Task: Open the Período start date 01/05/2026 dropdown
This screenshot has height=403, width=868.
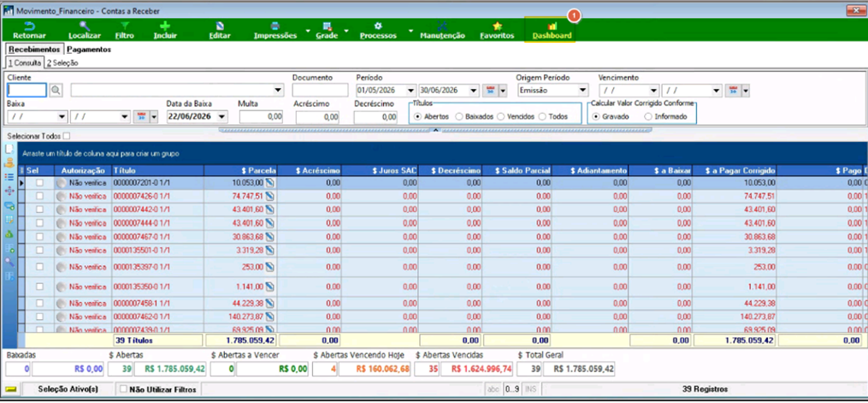Action: [410, 90]
